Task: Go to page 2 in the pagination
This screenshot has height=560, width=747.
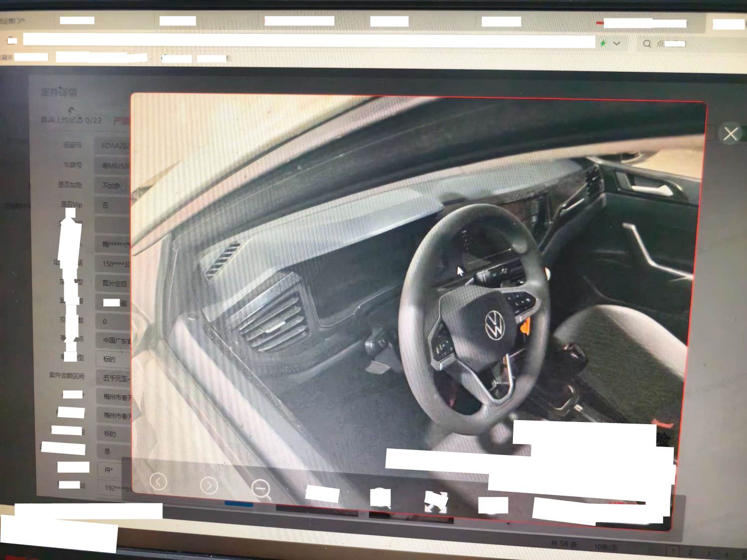Action: coord(690,552)
